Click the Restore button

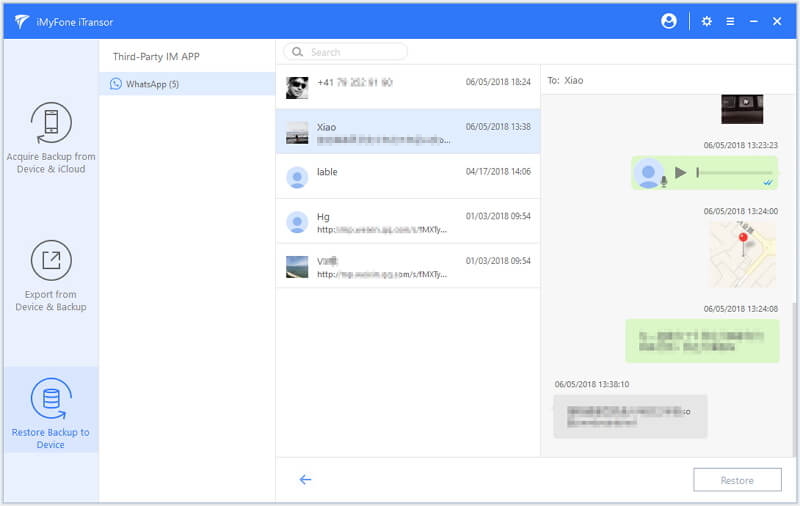737,480
